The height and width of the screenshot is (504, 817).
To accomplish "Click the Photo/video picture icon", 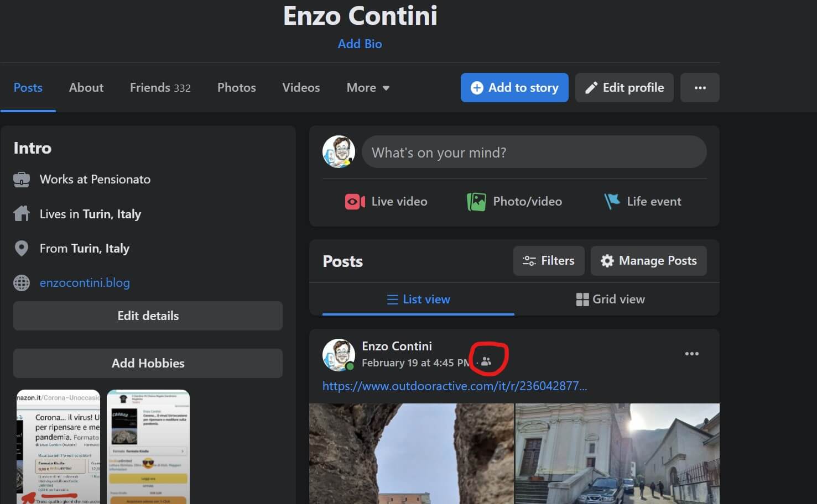I will click(x=476, y=202).
